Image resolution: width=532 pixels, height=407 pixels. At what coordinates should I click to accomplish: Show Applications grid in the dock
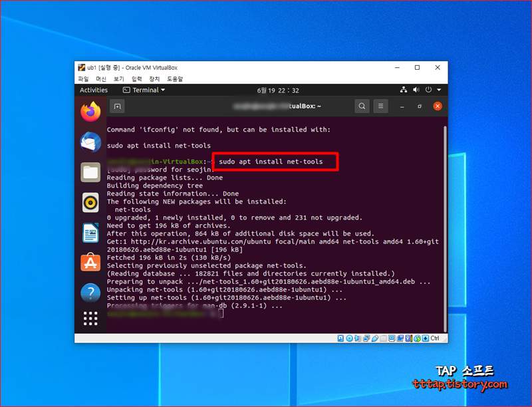point(90,319)
